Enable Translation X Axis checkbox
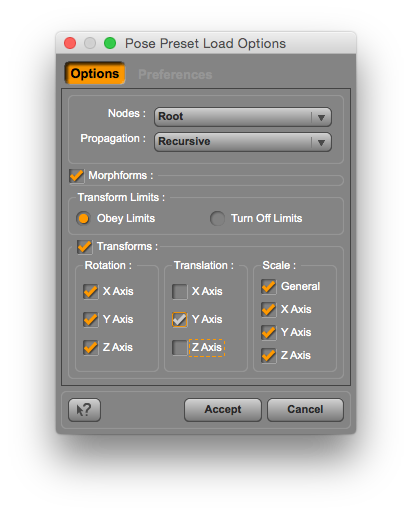Image resolution: width=412 pixels, height=514 pixels. coord(179,292)
